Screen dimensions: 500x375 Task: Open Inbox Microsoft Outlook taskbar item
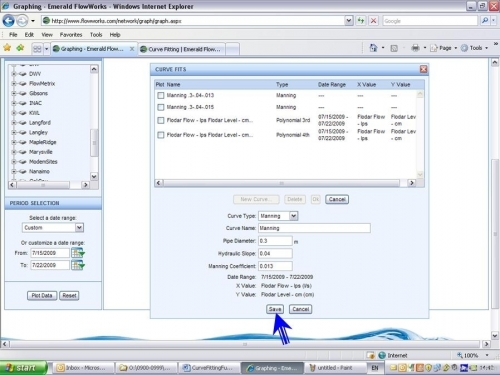click(82, 368)
